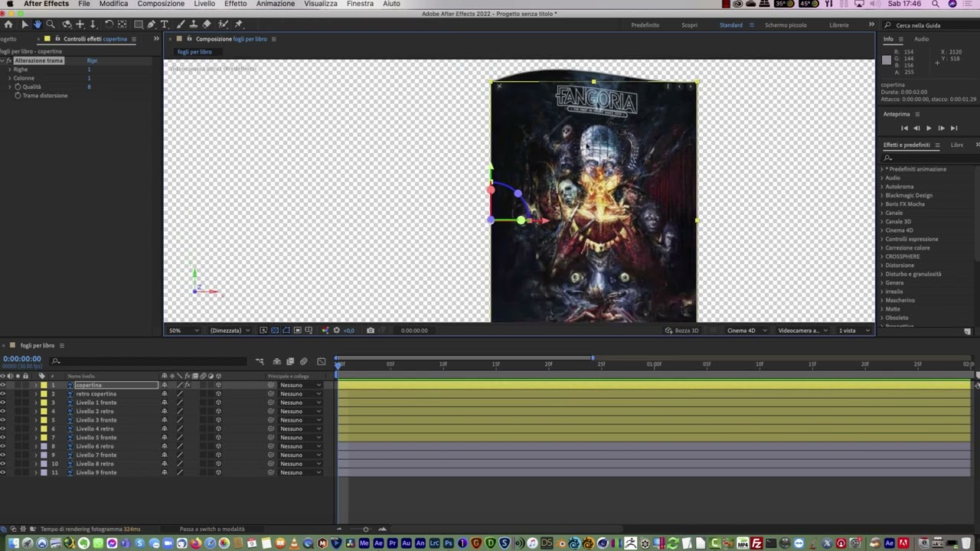Viewport: 980px width, 551px height.
Task: Click the motion blur enable icon in timeline
Action: (x=304, y=361)
